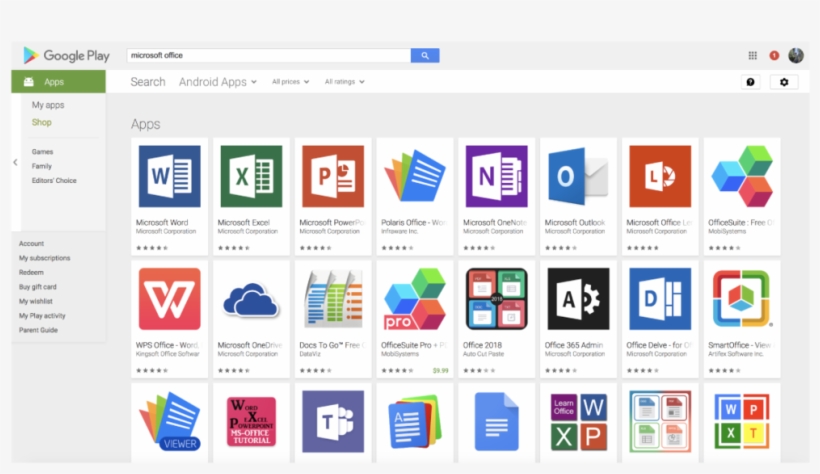This screenshot has width=820, height=474.
Task: Open the settings gear button
Action: pos(784,82)
